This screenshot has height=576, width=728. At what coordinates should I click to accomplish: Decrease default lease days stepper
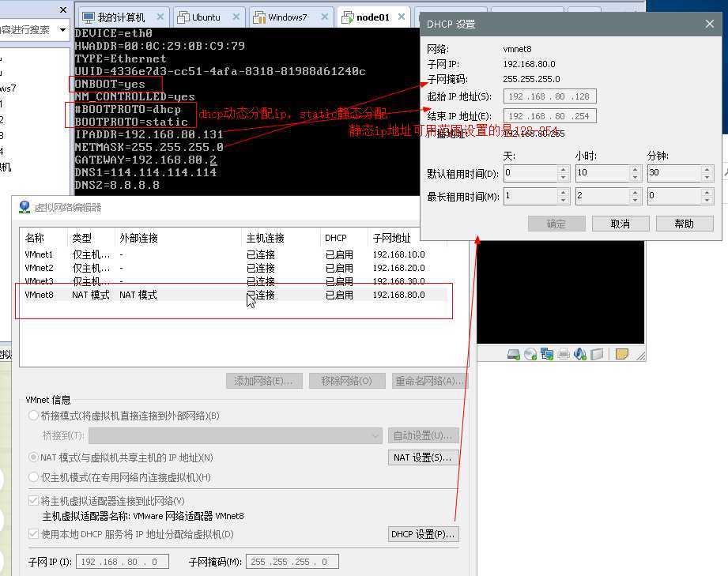point(563,177)
